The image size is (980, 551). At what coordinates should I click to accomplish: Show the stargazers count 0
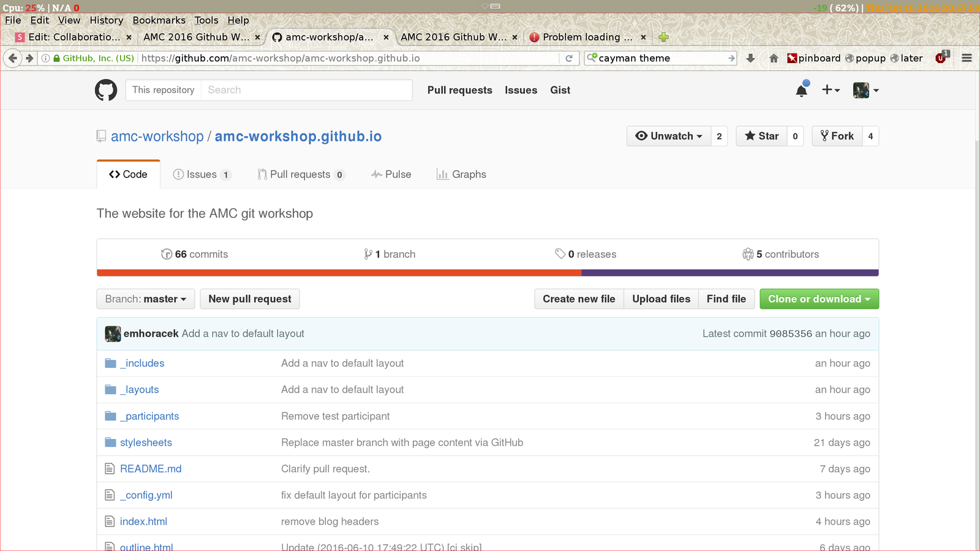point(795,136)
